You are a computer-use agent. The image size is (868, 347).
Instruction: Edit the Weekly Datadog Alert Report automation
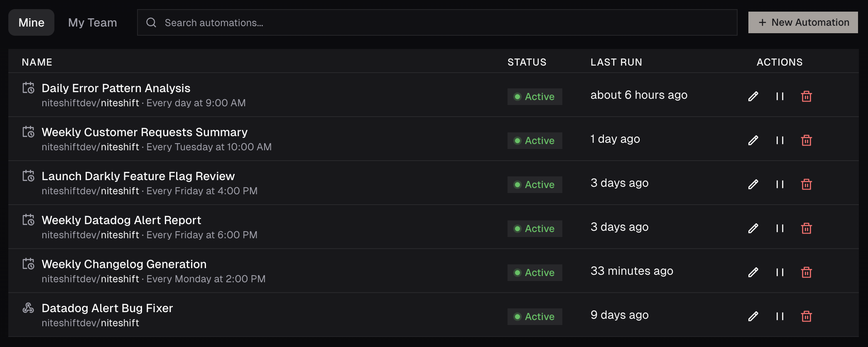[753, 229]
